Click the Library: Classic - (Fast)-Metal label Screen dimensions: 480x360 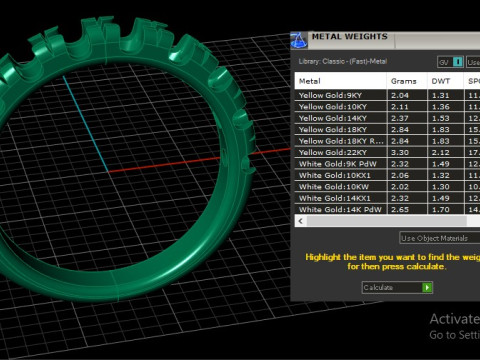343,61
